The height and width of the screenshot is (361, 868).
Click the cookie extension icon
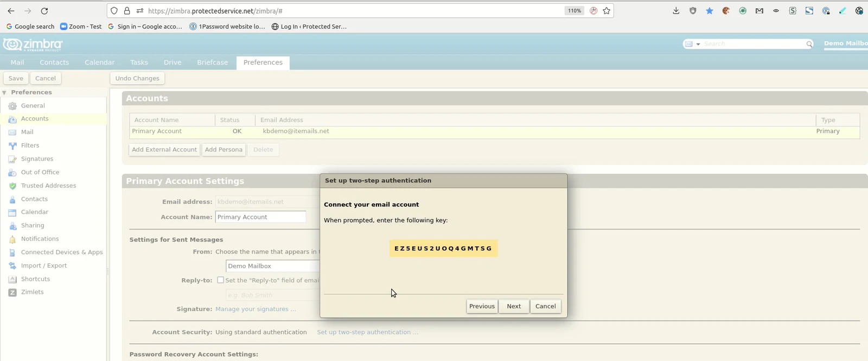point(726,11)
